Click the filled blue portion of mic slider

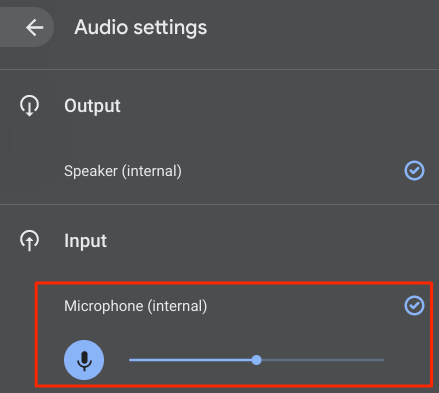tap(190, 360)
